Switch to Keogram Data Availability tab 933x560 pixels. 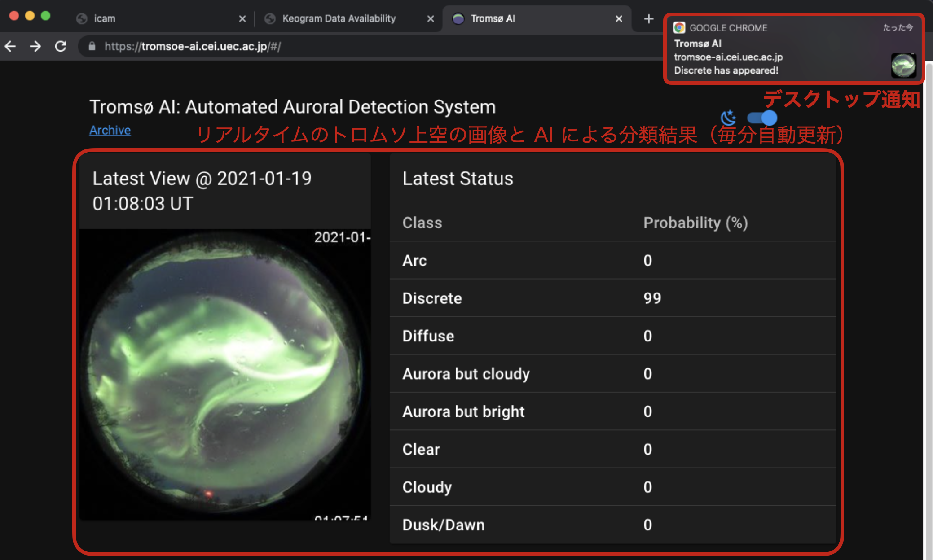pos(348,19)
